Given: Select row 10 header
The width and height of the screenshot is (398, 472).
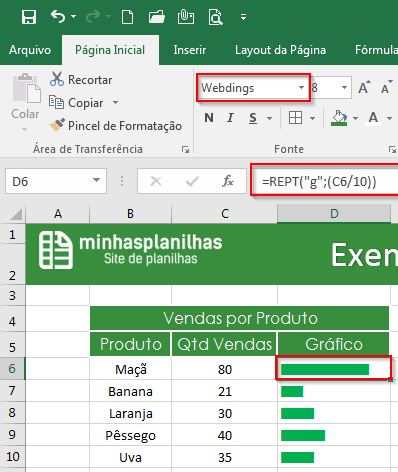Looking at the screenshot, I should click(x=12, y=456).
